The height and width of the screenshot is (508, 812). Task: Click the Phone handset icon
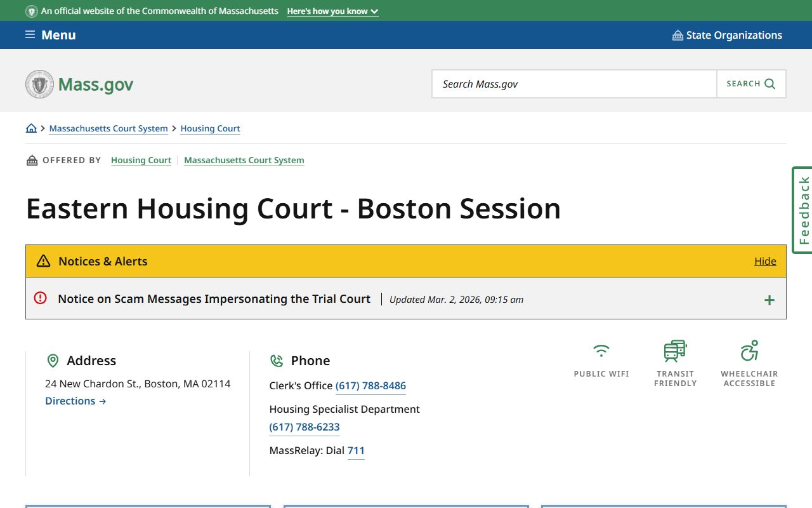277,361
